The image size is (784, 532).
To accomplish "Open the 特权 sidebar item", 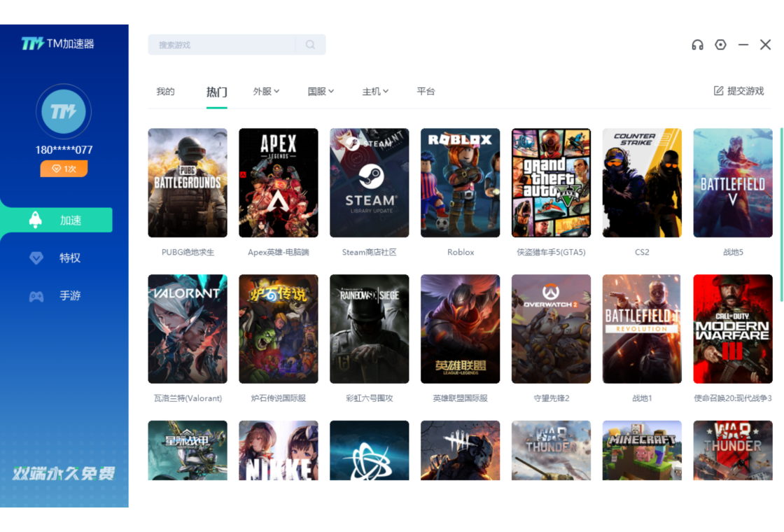I will [x=55, y=258].
